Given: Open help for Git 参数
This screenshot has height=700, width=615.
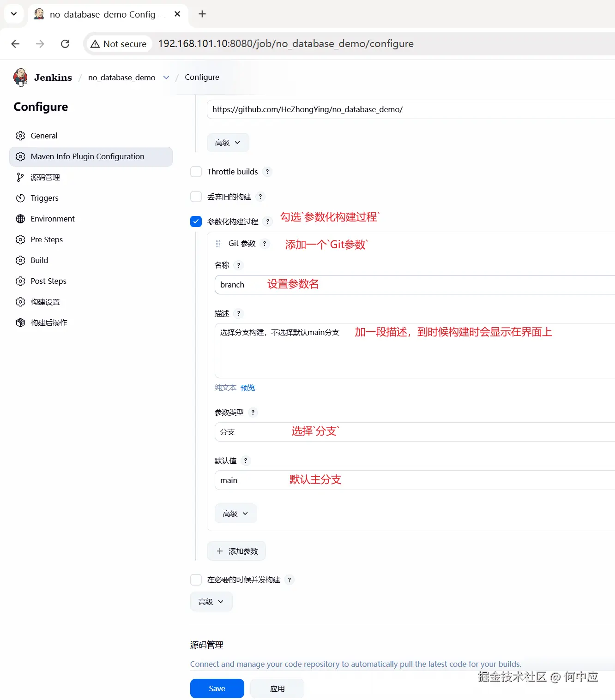Looking at the screenshot, I should tap(265, 244).
